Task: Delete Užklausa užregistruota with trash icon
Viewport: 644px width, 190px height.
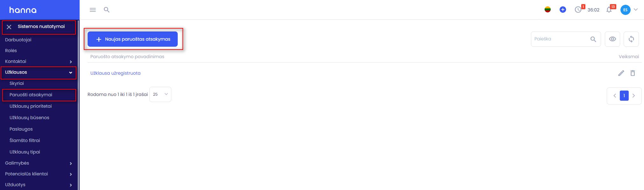Action: [633, 73]
